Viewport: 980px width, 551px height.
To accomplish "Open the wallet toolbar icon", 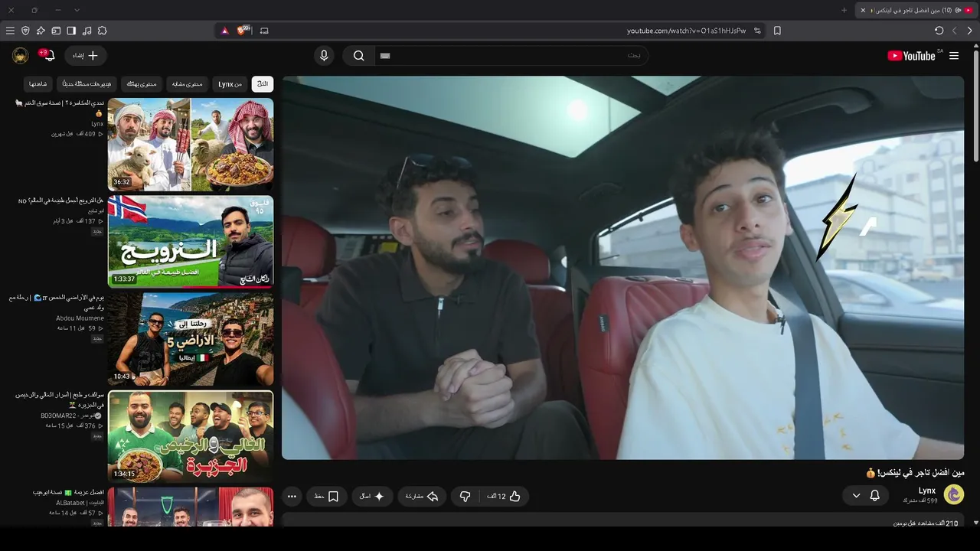I will point(56,31).
